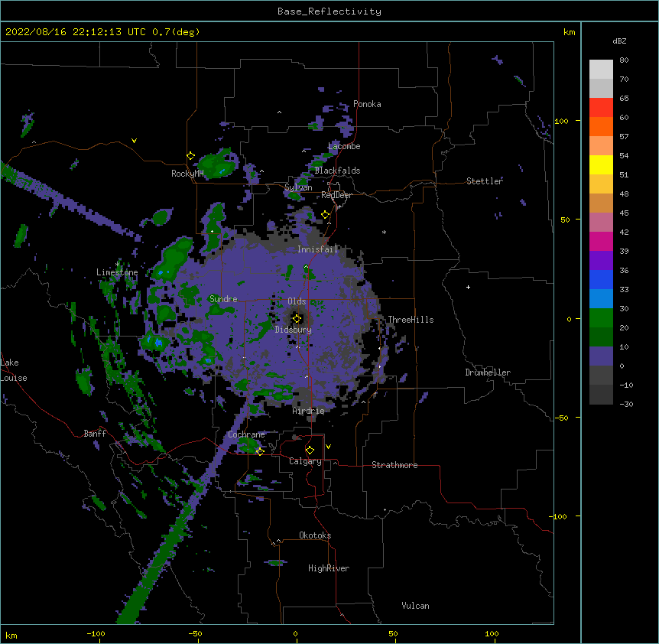The width and height of the screenshot is (659, 644).
Task: Click the Banff label
Action: pos(95,434)
